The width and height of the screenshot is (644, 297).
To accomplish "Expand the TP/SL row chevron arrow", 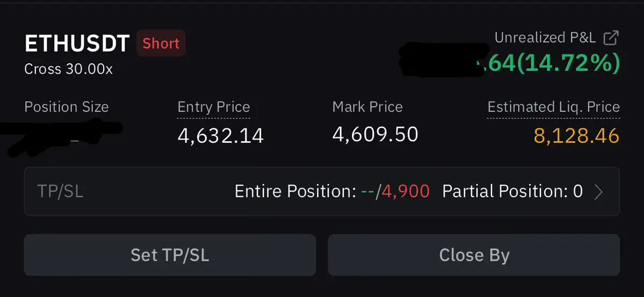I will pyautogui.click(x=599, y=191).
